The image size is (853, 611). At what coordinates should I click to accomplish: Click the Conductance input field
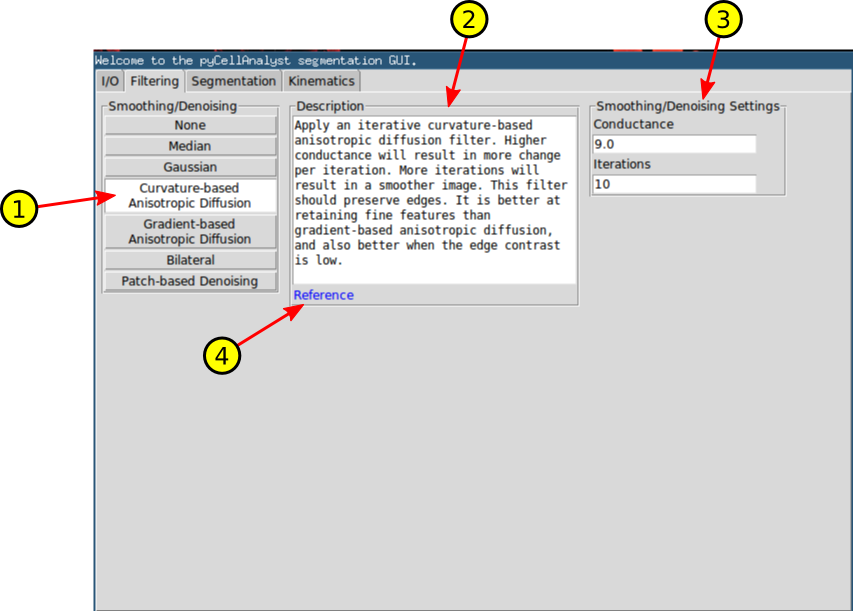675,144
